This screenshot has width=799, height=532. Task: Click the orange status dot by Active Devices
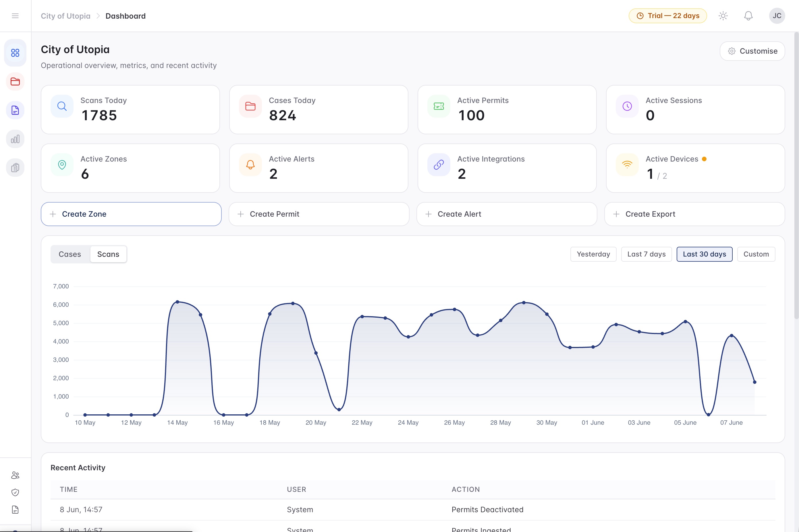coord(704,159)
